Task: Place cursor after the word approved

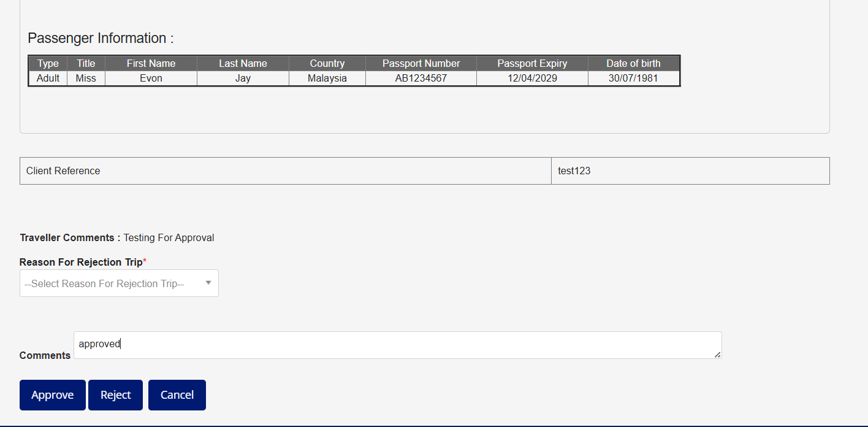Action: 121,344
